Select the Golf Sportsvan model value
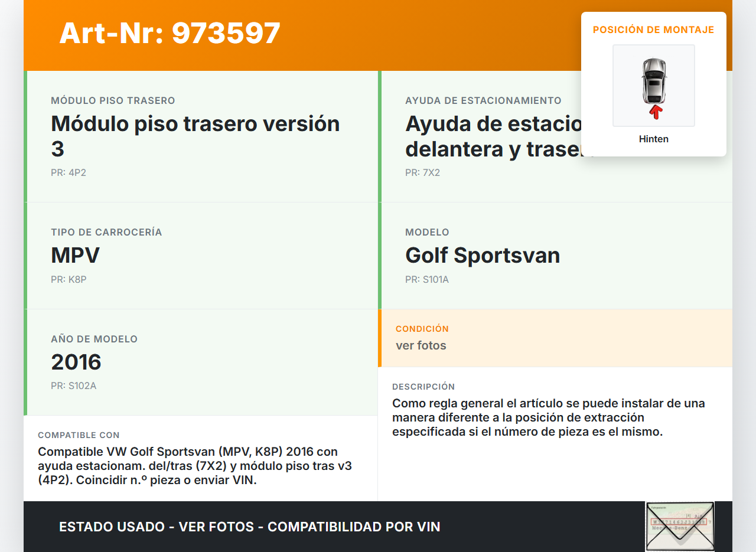 tap(482, 256)
